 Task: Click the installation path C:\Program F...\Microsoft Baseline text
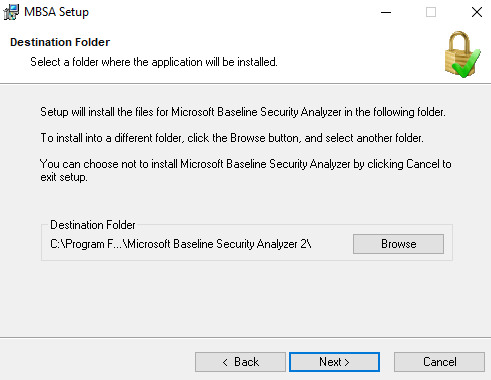click(x=181, y=244)
